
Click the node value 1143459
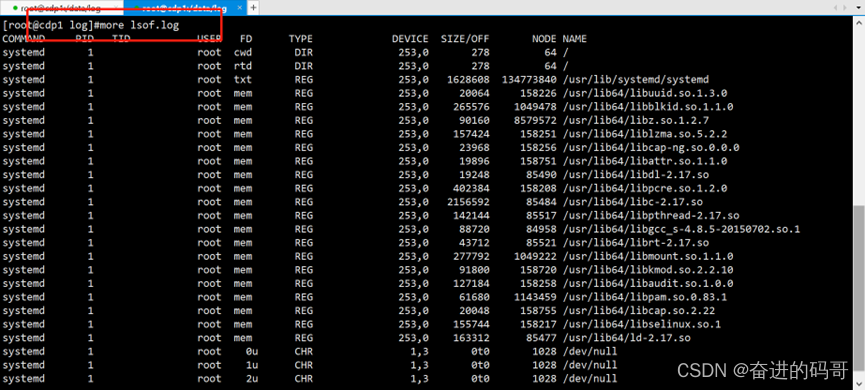[x=535, y=297]
